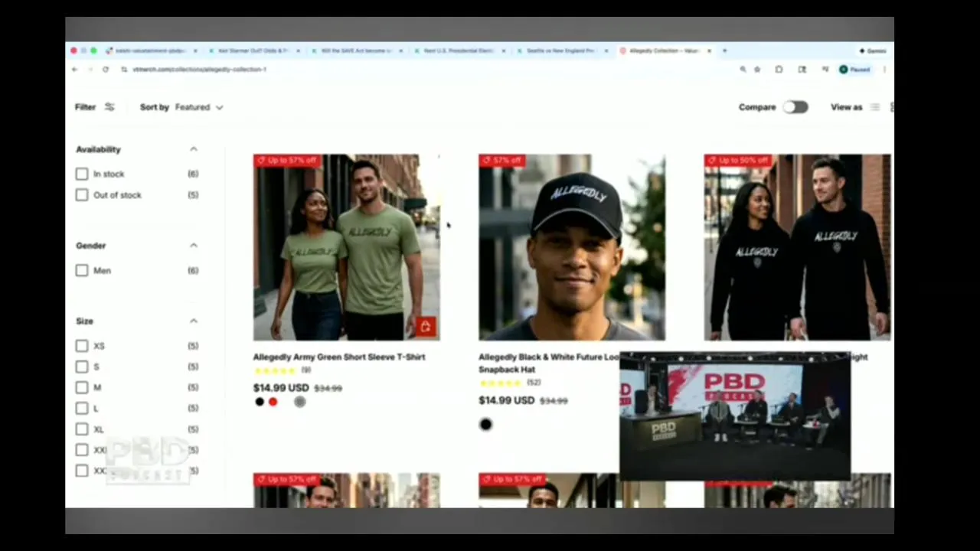The height and width of the screenshot is (551, 980).
Task: Switch to the U.S. Presidential Election tab
Action: 459,51
